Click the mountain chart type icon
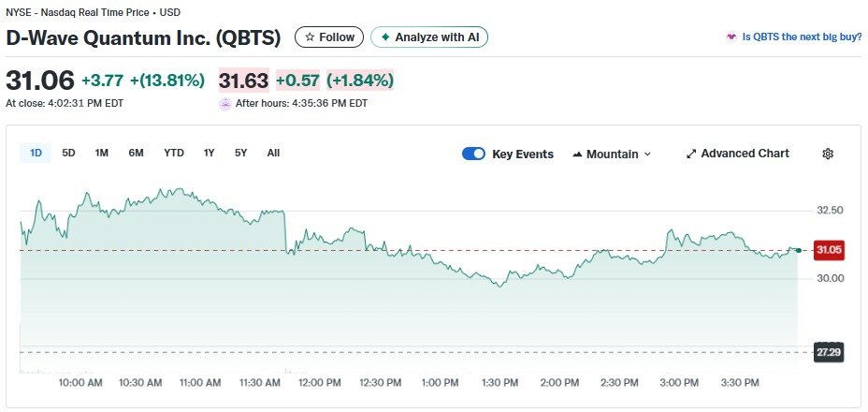This screenshot has width=868, height=412. point(576,154)
